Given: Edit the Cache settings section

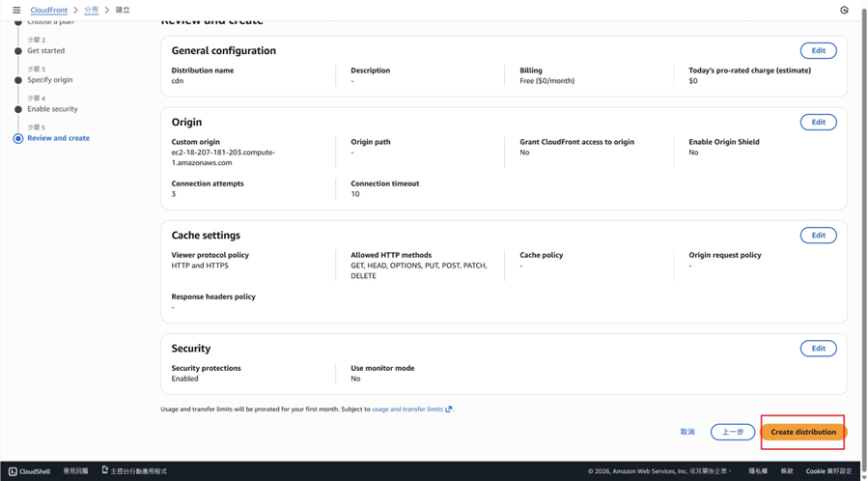Looking at the screenshot, I should coord(818,236).
